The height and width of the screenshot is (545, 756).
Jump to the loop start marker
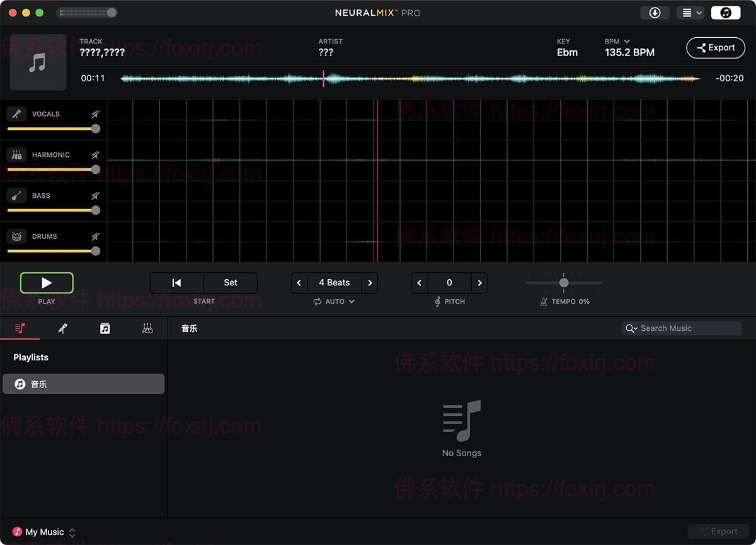[176, 283]
